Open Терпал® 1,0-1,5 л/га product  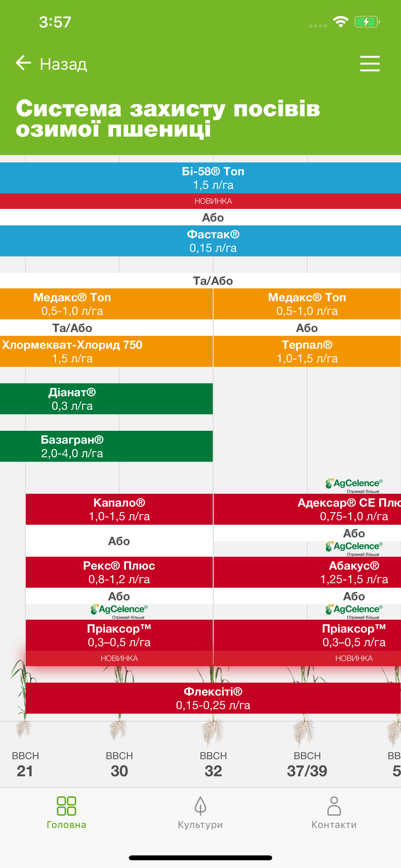coord(307,351)
